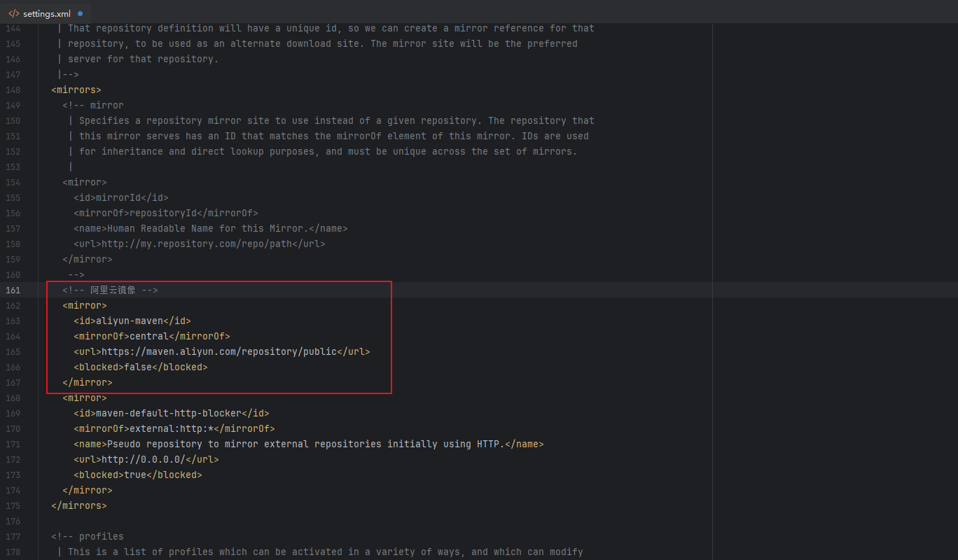Click line number 144 in the gutter
Image resolution: width=958 pixels, height=560 pixels.
coord(13,28)
